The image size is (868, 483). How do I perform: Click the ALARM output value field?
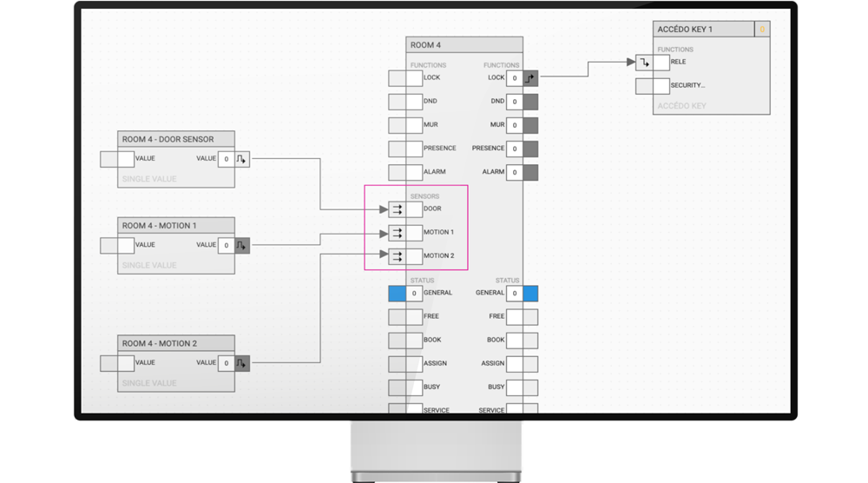pos(515,172)
